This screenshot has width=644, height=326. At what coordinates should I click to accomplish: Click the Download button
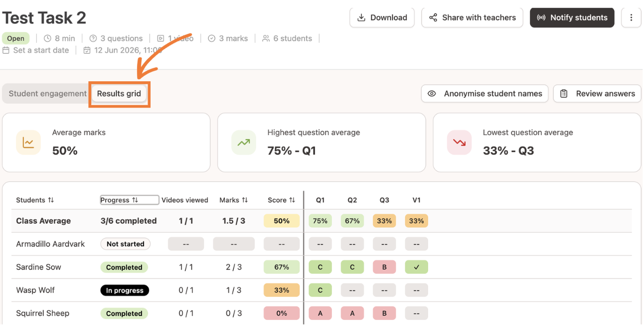tap(382, 17)
